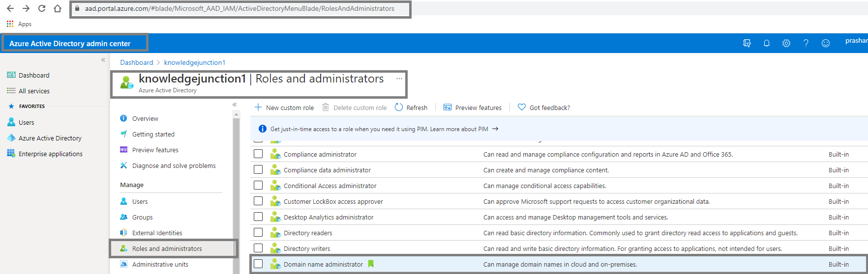This screenshot has width=868, height=274.
Task: Click knowledgejunction1 breadcrumb link
Action: click(x=195, y=62)
